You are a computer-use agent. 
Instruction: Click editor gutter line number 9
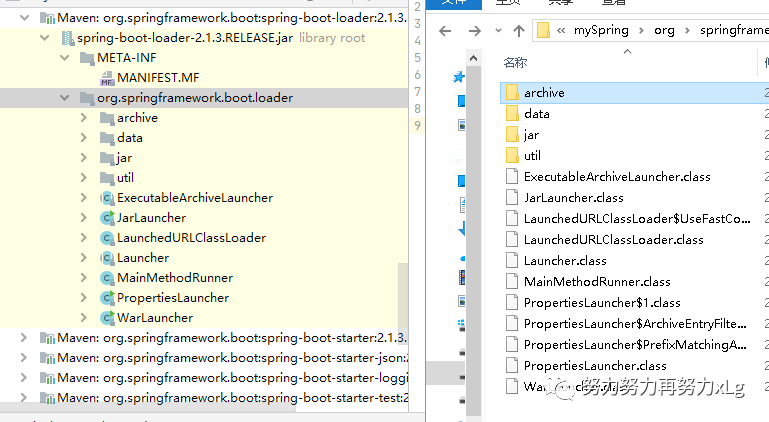[417, 126]
